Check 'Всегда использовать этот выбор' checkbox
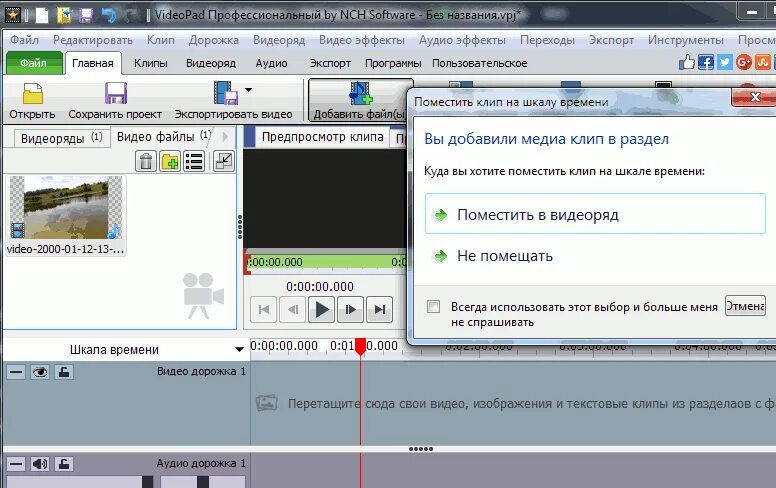Image resolution: width=776 pixels, height=488 pixels. pos(434,307)
